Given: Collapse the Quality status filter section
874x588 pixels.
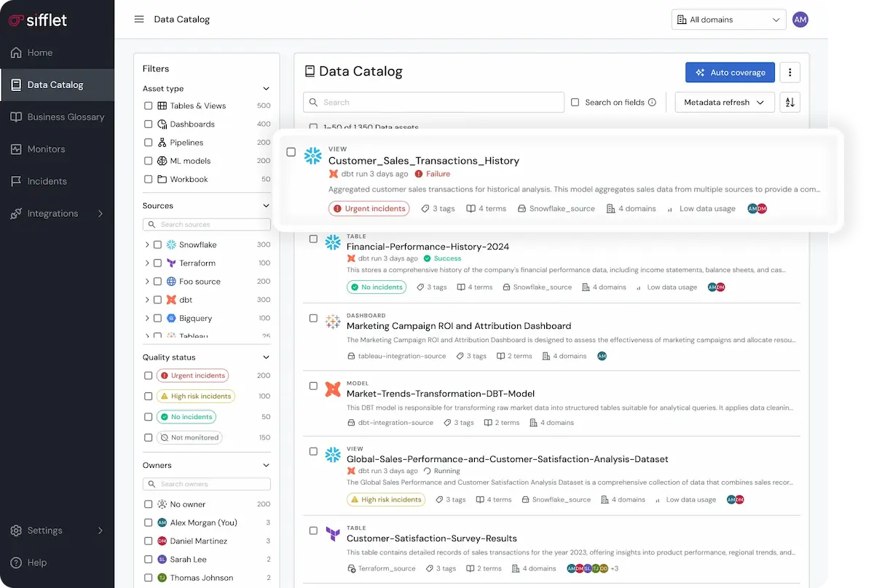Looking at the screenshot, I should pyautogui.click(x=266, y=357).
